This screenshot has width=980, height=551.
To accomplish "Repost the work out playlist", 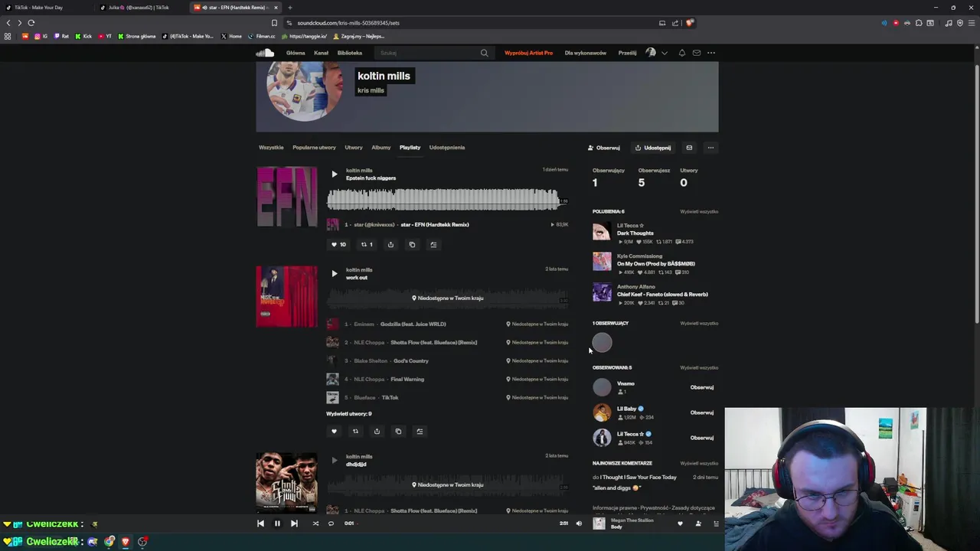I will click(x=355, y=431).
